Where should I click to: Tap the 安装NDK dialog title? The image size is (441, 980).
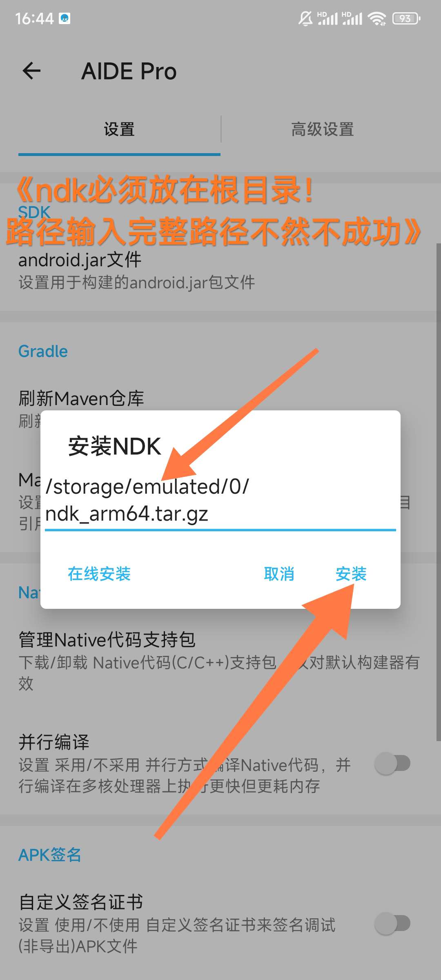[x=115, y=446]
